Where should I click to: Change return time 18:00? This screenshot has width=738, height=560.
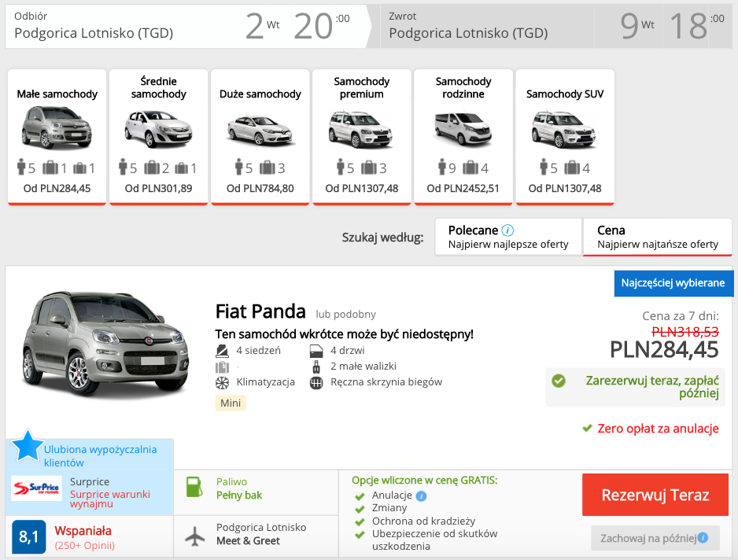click(x=696, y=26)
